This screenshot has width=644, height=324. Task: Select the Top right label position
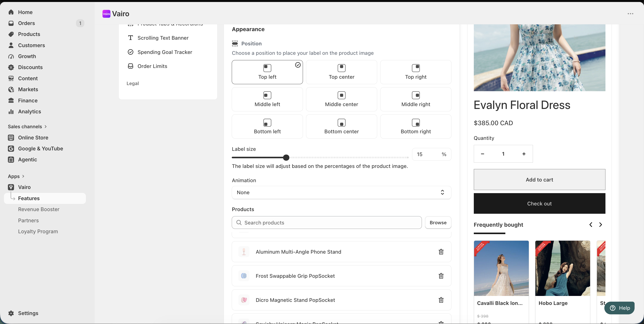[416, 72]
